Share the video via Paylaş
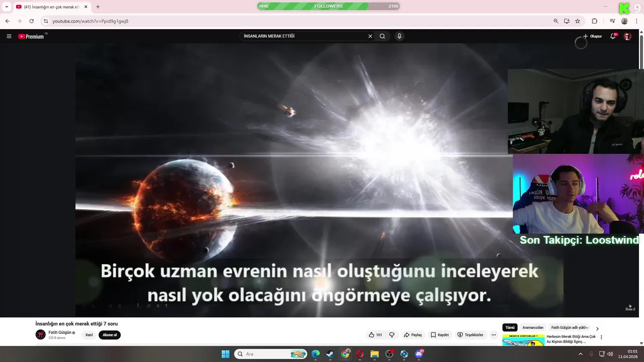Viewport: 644px width, 362px height. tap(413, 335)
